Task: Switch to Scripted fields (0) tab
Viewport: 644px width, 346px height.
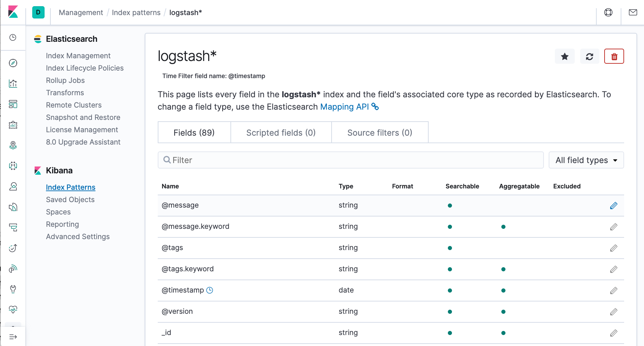Action: 281,133
